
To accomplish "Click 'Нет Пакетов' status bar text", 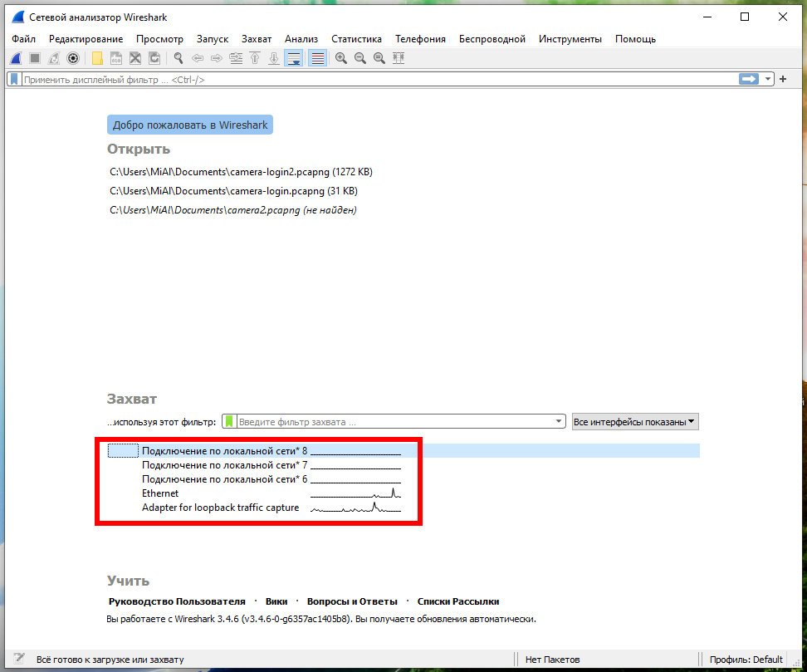I will [552, 660].
